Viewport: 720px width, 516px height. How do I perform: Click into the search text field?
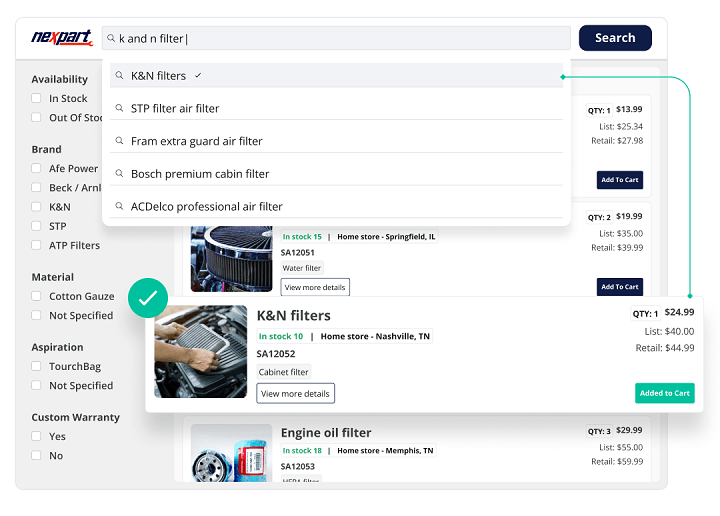coord(340,39)
